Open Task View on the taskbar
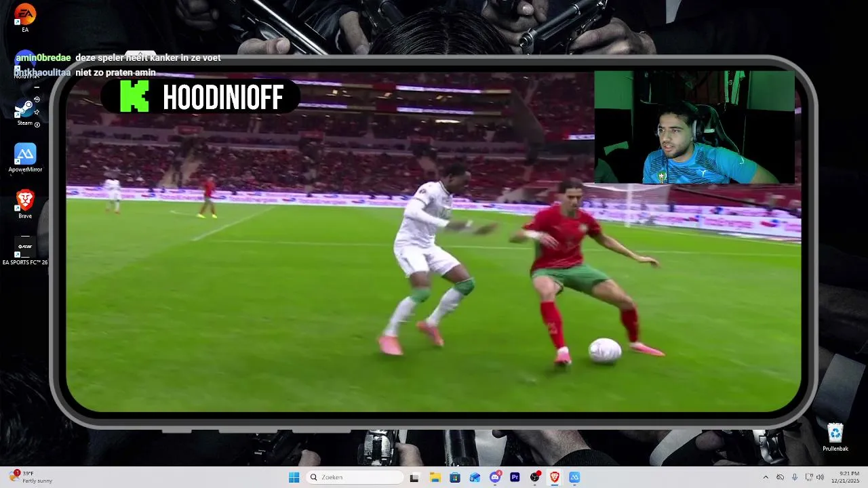Image resolution: width=868 pixels, height=488 pixels. click(x=414, y=477)
